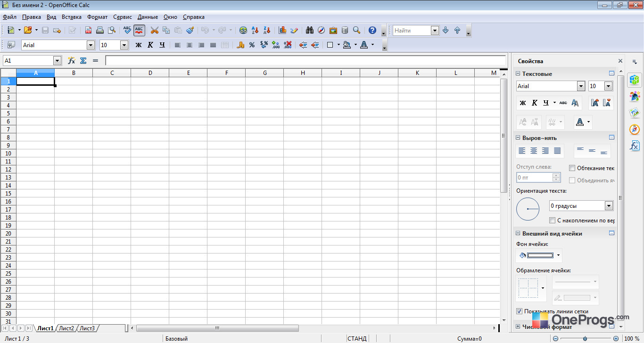Sort ascending A to Z icon
Image resolution: width=644 pixels, height=343 pixels.
point(255,30)
